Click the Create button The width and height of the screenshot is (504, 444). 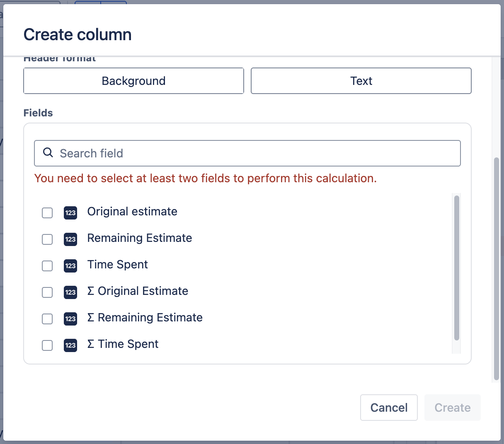tap(452, 408)
